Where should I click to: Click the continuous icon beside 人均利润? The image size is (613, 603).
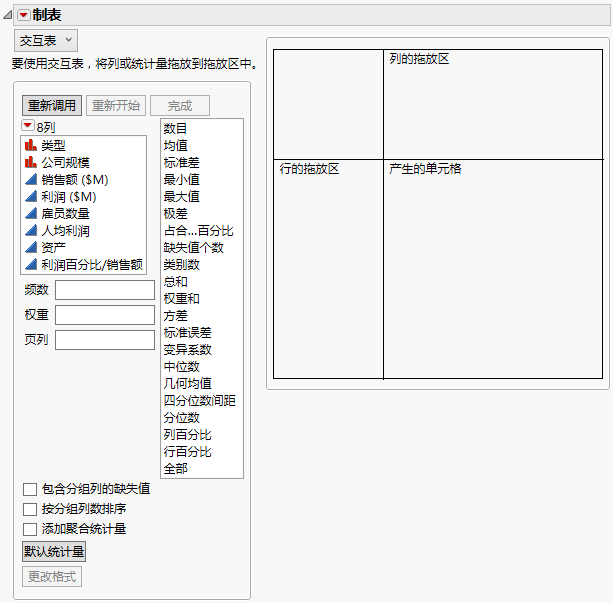click(x=31, y=230)
